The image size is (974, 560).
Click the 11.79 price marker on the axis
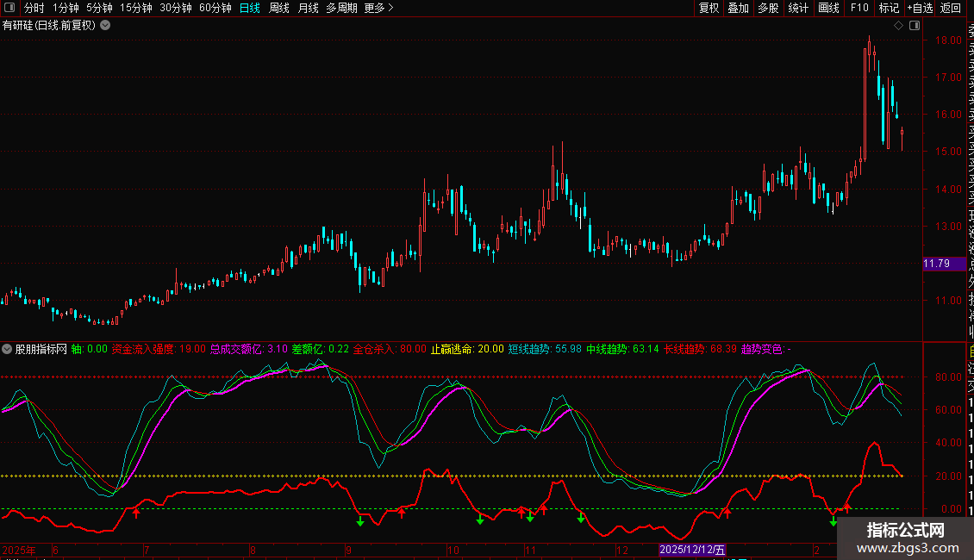click(x=941, y=264)
